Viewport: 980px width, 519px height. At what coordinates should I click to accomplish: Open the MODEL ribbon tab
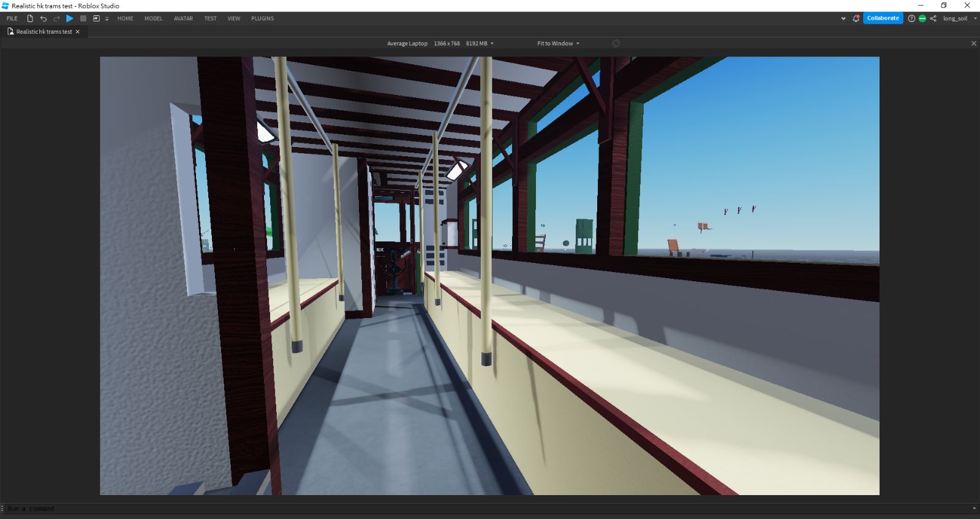pyautogui.click(x=153, y=18)
